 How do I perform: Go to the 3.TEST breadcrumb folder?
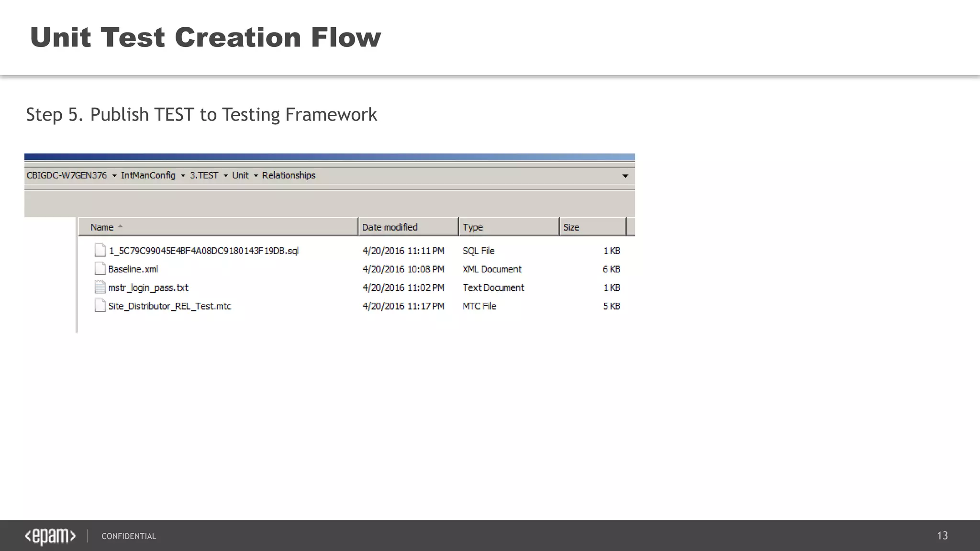[x=204, y=176]
